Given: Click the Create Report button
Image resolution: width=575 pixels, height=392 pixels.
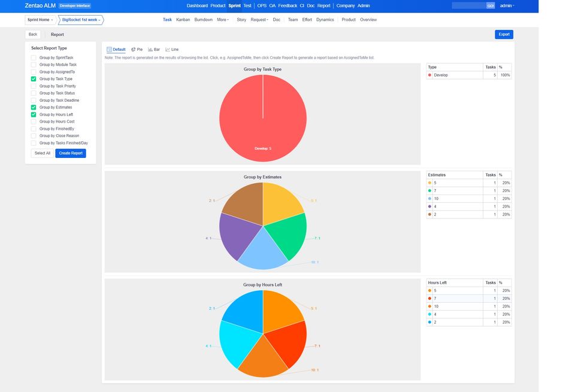Looking at the screenshot, I should point(71,153).
